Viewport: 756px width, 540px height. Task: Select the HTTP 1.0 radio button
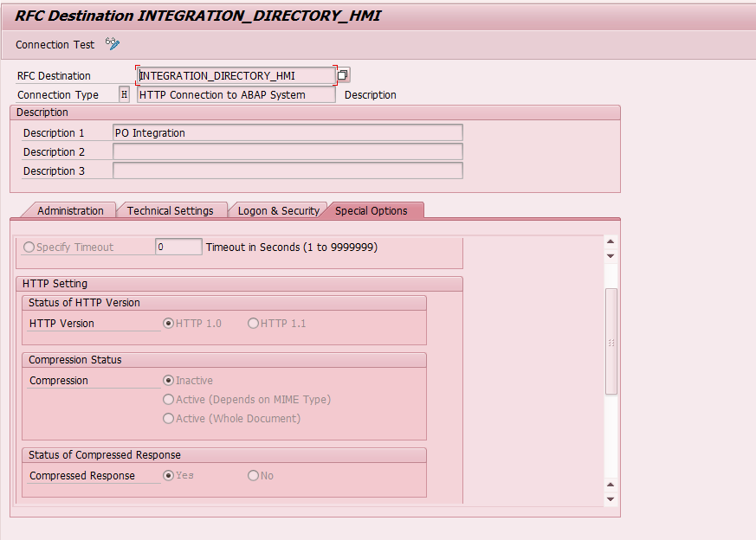point(168,324)
